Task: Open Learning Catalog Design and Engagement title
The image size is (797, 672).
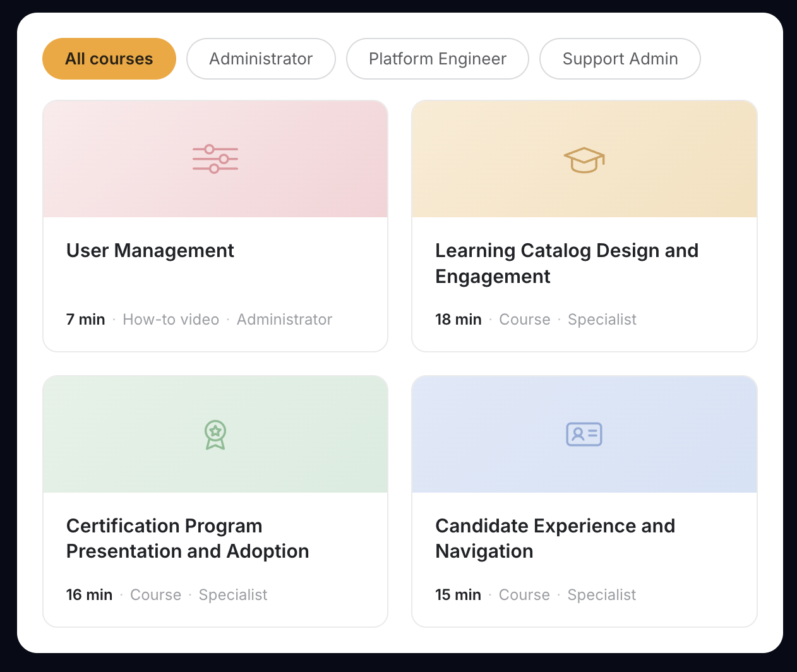Action: point(567,263)
